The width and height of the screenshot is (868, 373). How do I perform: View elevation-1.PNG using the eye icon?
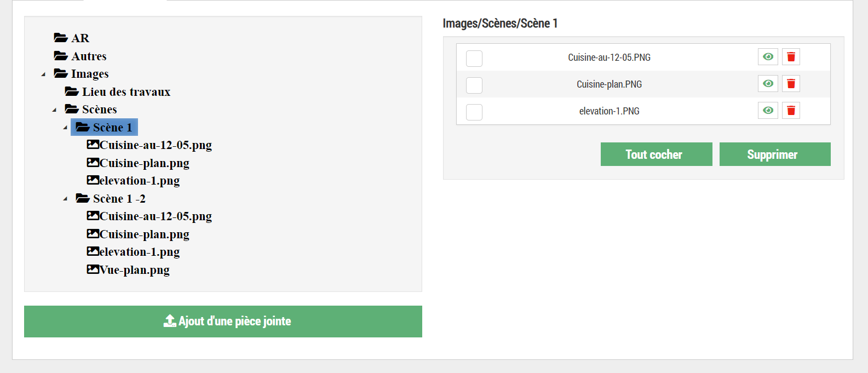[x=768, y=111]
